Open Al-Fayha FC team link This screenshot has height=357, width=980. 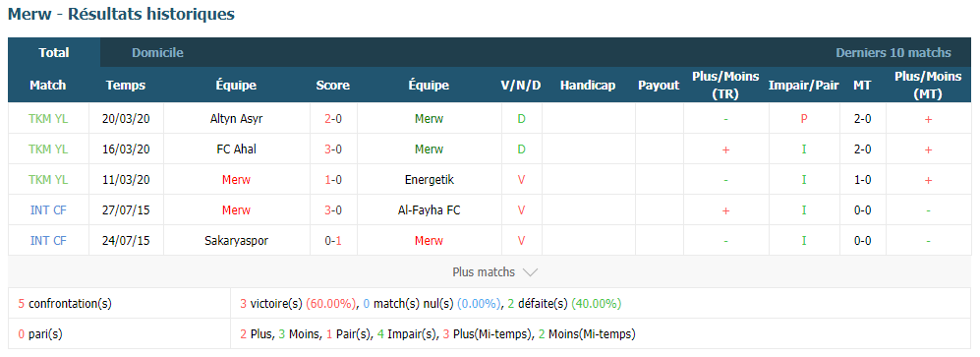[x=429, y=210]
